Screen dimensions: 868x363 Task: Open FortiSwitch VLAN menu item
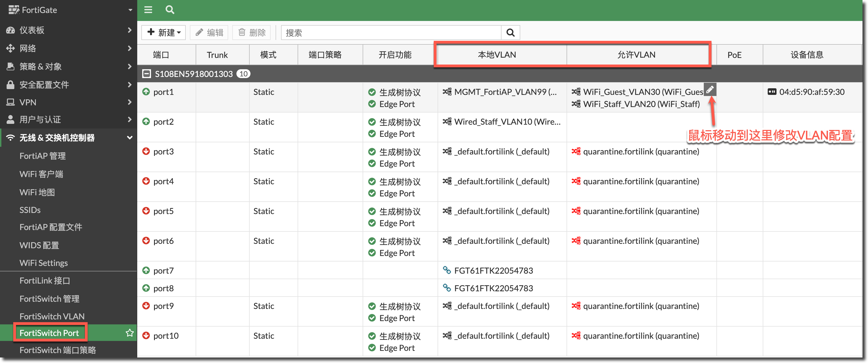[x=52, y=316]
